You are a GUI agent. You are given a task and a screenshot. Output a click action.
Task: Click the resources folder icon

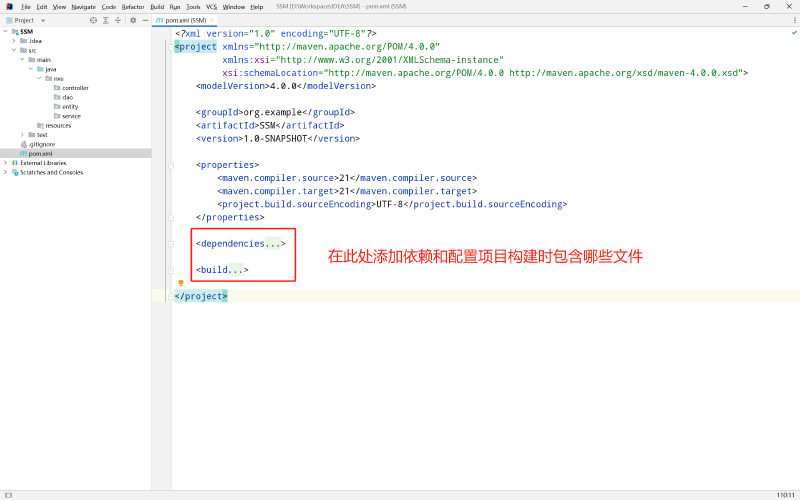pyautogui.click(x=40, y=126)
